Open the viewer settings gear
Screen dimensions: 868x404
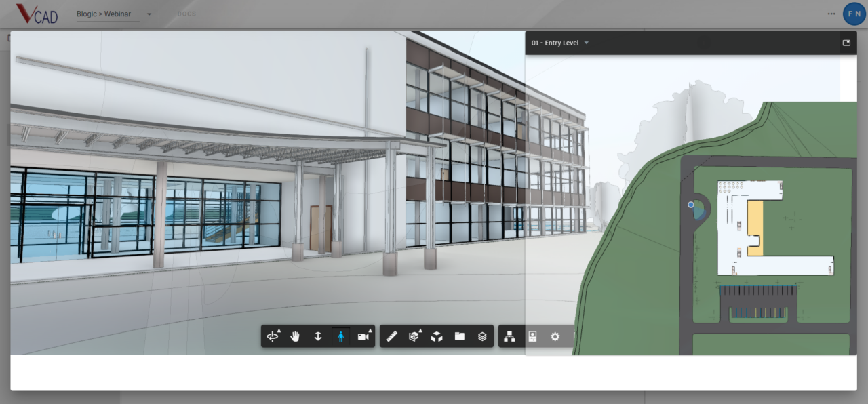555,336
